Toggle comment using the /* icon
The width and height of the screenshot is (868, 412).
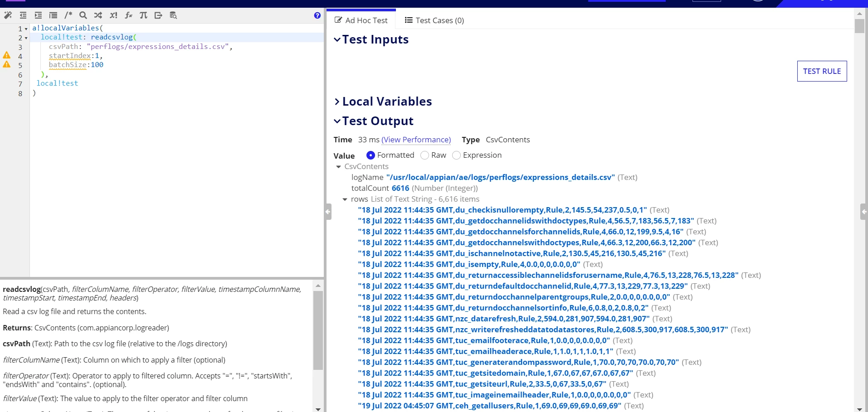(68, 15)
